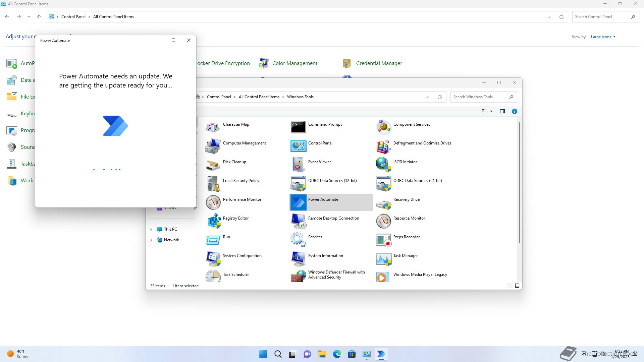Click All Control Panel Items breadcrumb in Windows Tools
Screen dimensions: 644x362
coord(259,97)
